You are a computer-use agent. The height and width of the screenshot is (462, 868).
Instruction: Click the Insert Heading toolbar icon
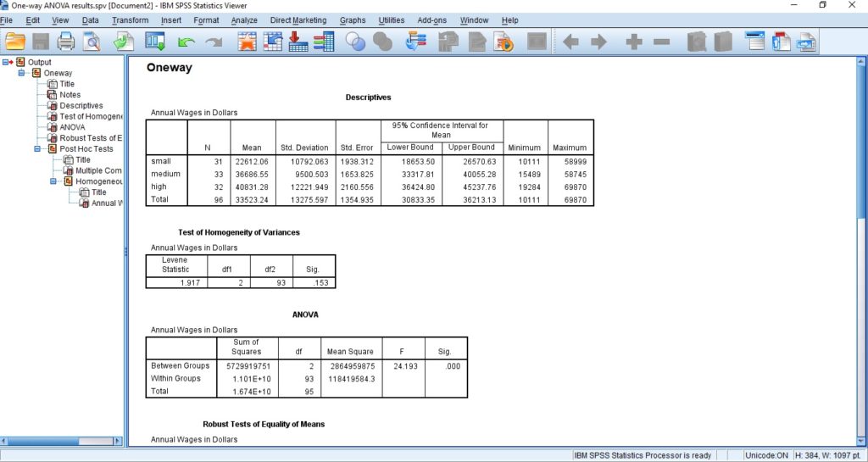coord(754,42)
